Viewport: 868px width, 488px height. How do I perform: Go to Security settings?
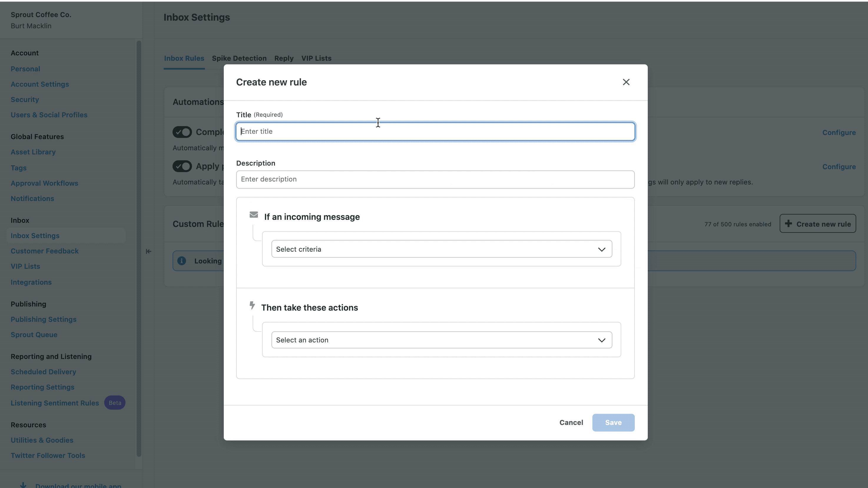25,100
